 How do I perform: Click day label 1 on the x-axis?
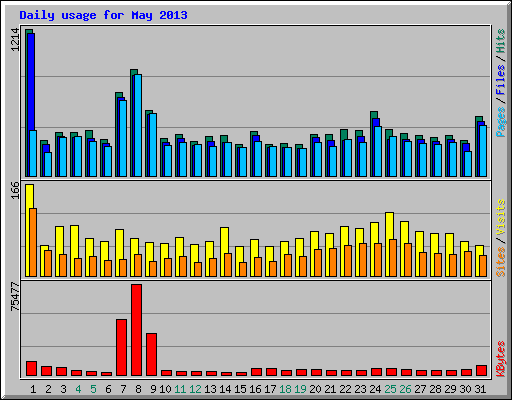pyautogui.click(x=33, y=389)
